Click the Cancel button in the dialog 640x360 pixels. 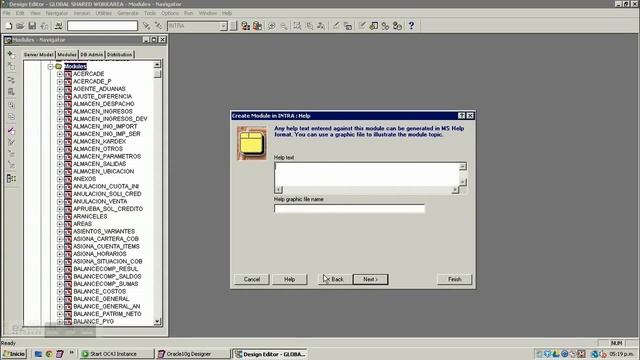pos(251,280)
